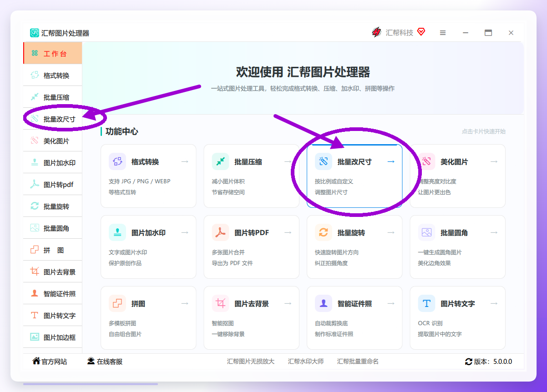The height and width of the screenshot is (392, 547).
Task: Click the arrow on 批量圆角 card
Action: pyautogui.click(x=494, y=232)
